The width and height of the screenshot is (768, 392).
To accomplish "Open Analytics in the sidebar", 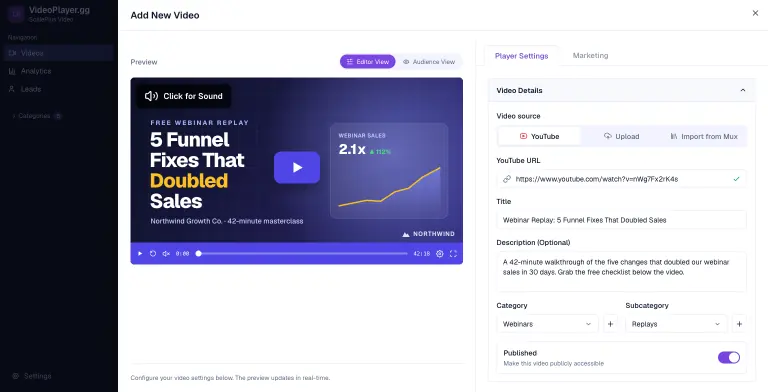I will pyautogui.click(x=59, y=71).
